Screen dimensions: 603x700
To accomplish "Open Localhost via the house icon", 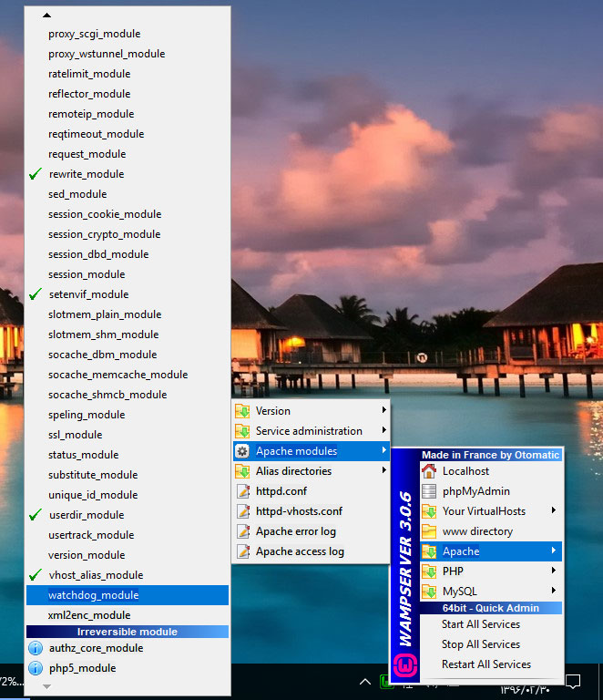I will tap(429, 471).
